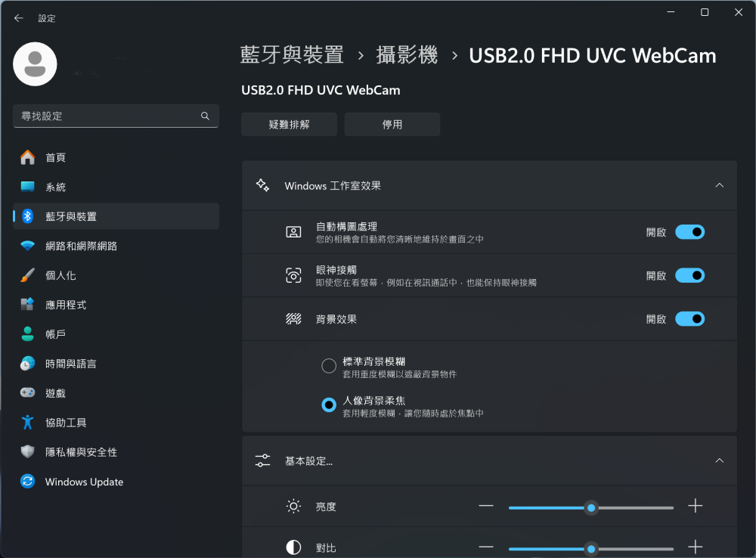The image size is (756, 558).
Task: Go to 帳戶 in the sidebar
Action: coord(116,334)
